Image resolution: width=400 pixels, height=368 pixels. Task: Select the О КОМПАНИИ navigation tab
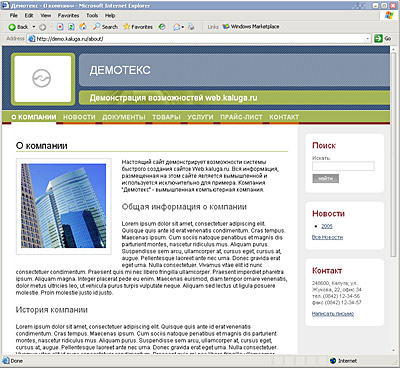[x=34, y=117]
